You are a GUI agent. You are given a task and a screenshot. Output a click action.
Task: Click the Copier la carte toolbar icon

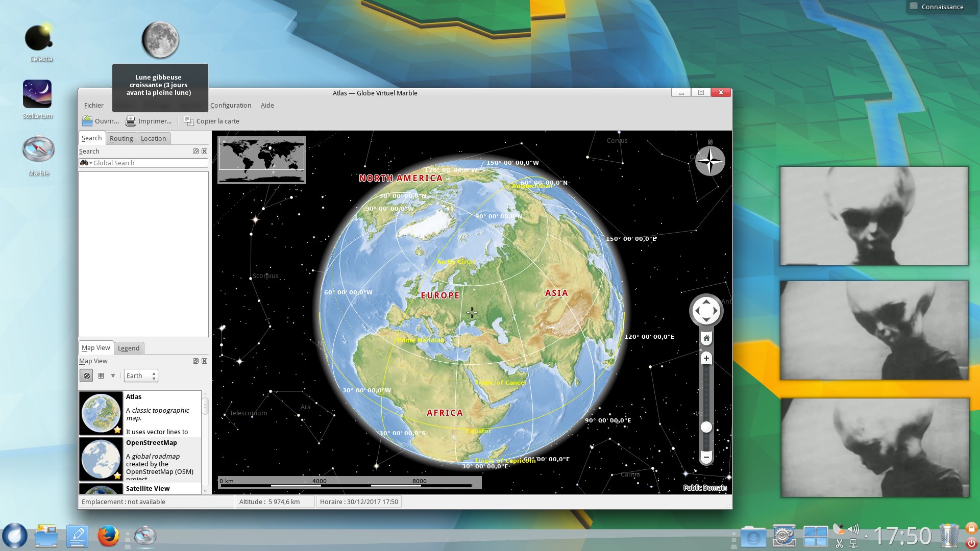[x=189, y=121]
